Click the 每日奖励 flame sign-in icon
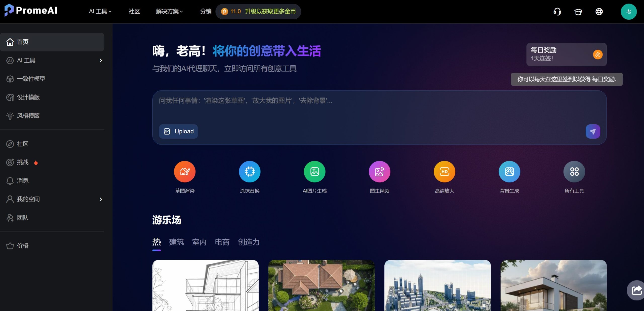 pos(598,55)
